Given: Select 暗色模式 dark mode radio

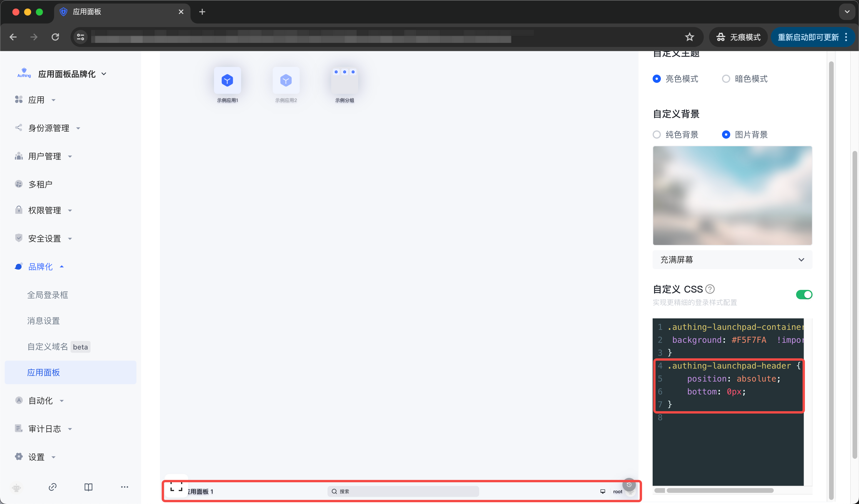Looking at the screenshot, I should click(x=726, y=79).
